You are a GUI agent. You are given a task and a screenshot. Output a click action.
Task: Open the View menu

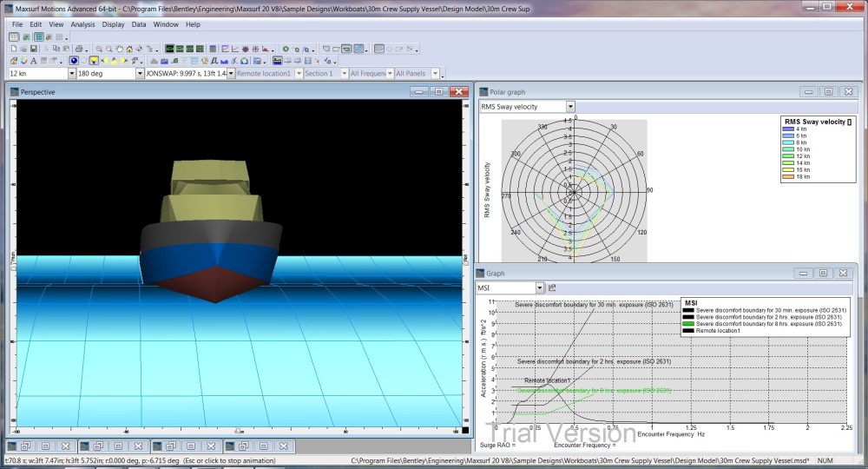coord(56,24)
